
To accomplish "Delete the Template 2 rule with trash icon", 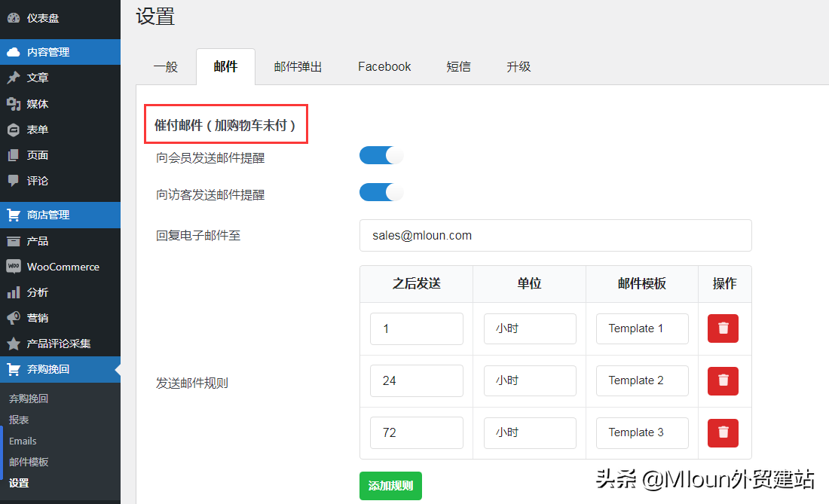I will click(x=723, y=380).
